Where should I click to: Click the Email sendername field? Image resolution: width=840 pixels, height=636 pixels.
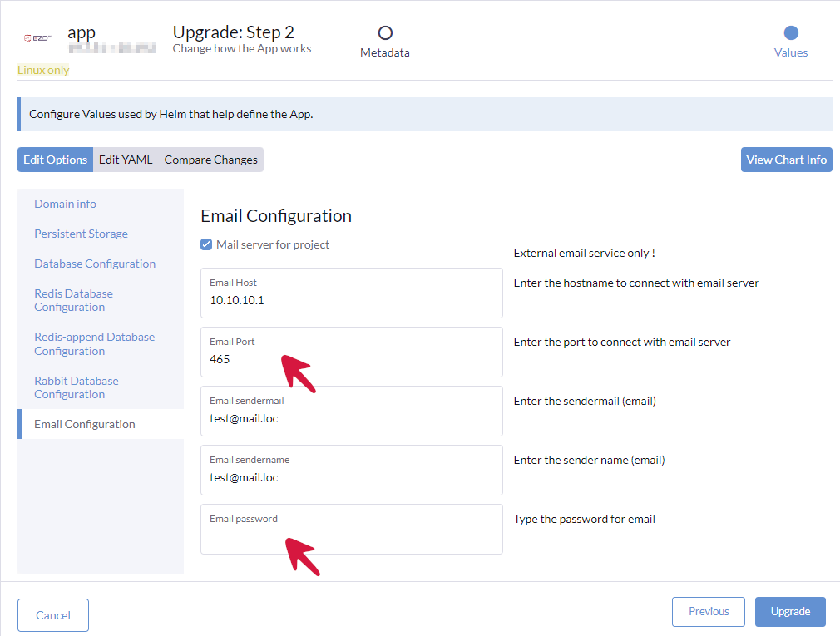351,477
